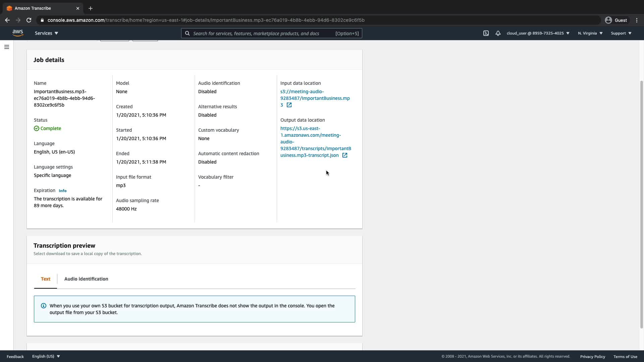Expand the cloud_user account dropdown
The image size is (644, 362).
pos(538,33)
